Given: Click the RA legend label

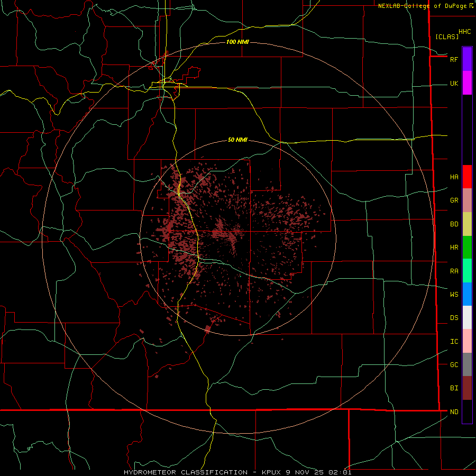Looking at the screenshot, I should tap(454, 271).
